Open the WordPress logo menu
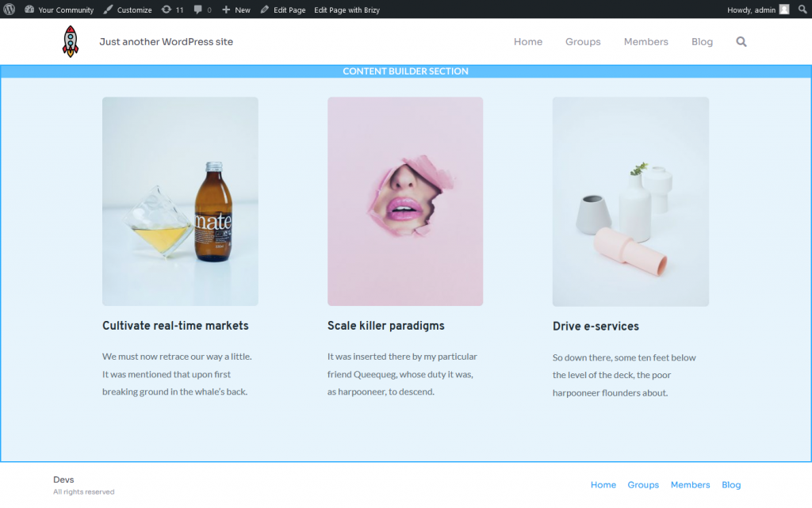The width and height of the screenshot is (812, 508). pos(10,10)
